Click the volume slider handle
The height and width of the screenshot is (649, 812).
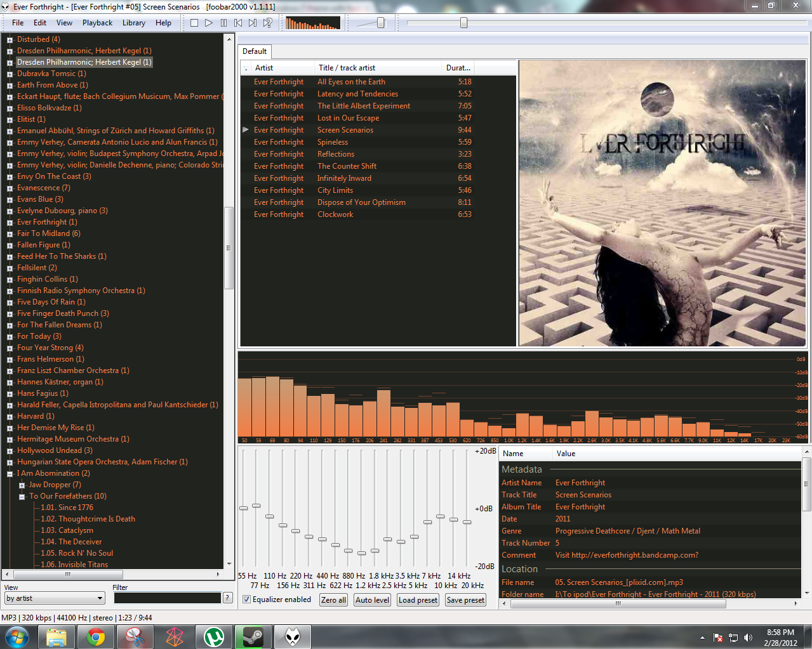[381, 23]
